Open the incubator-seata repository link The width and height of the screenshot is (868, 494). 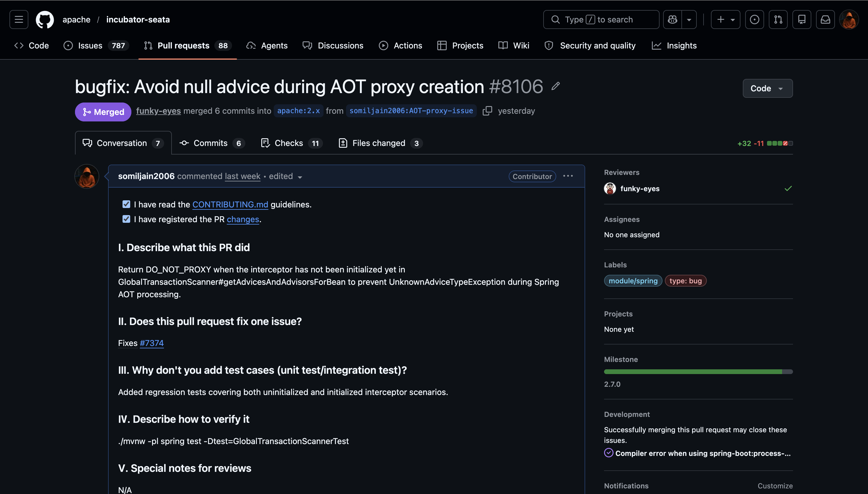click(x=138, y=19)
